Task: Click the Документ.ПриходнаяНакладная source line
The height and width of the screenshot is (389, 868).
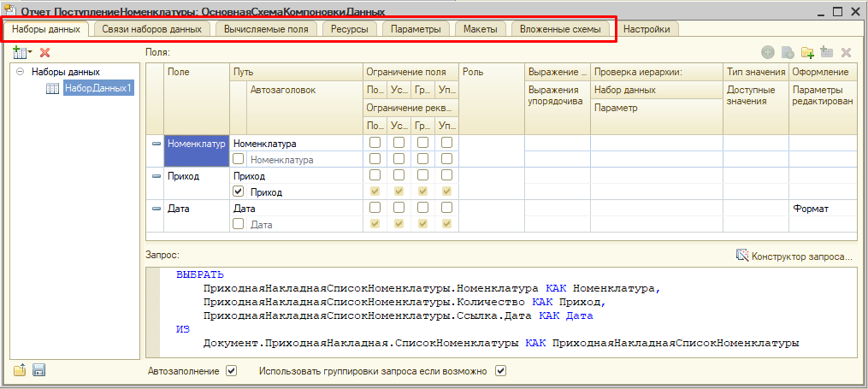Action: pos(501,343)
